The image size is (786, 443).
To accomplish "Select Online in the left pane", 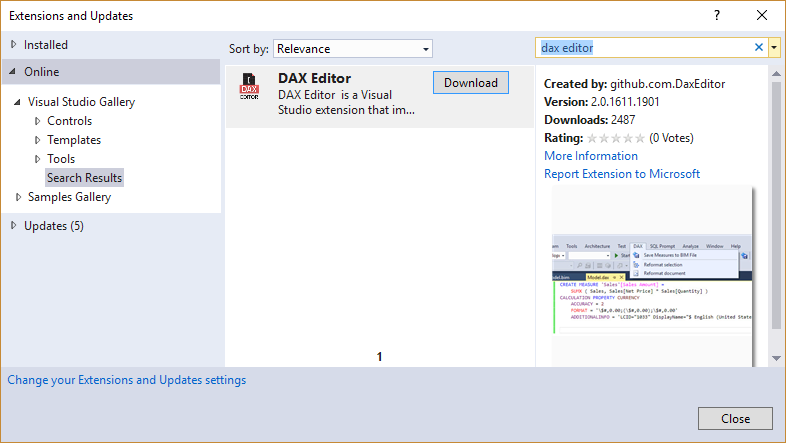I will (x=42, y=72).
